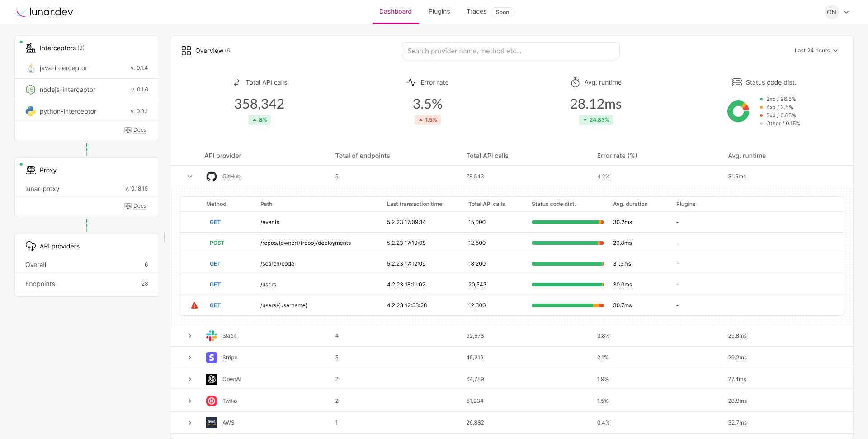Open the Proxy Docs link

[x=136, y=206]
